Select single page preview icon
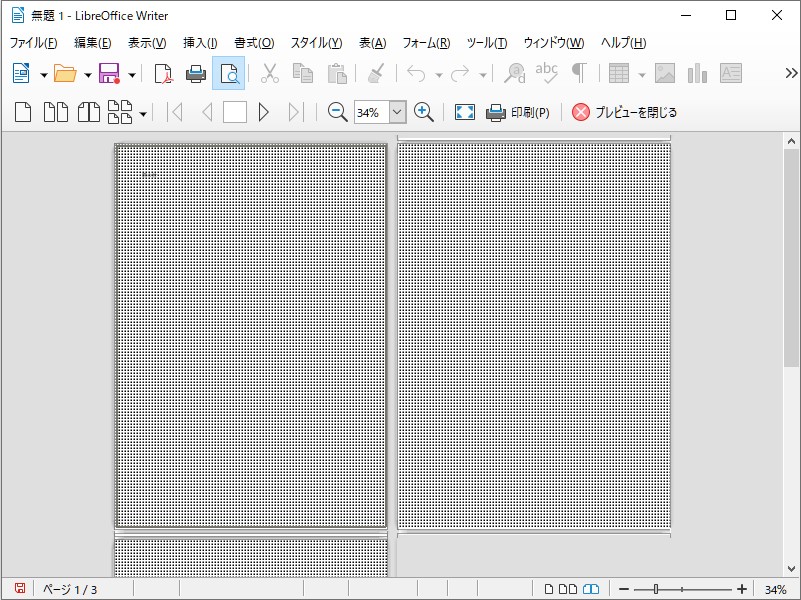 point(23,112)
